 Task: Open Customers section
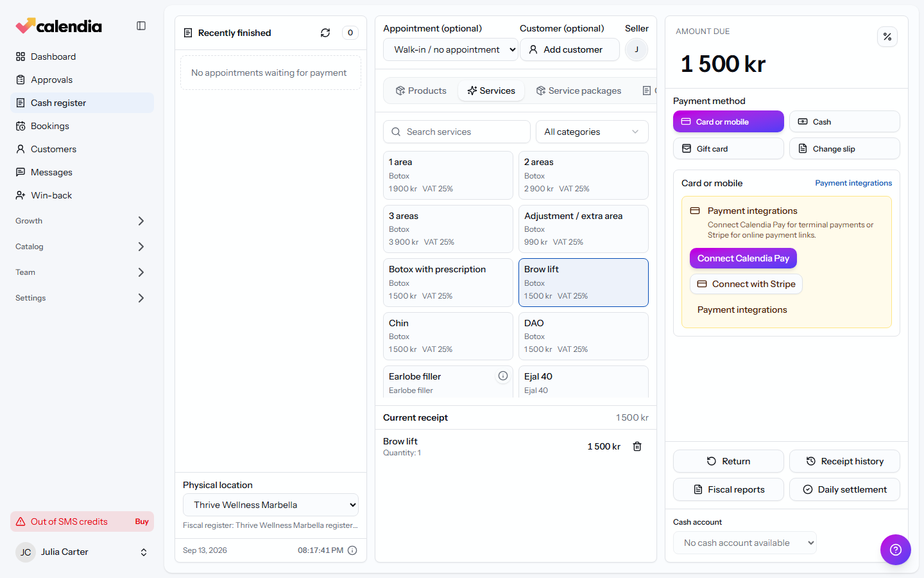pyautogui.click(x=82, y=149)
